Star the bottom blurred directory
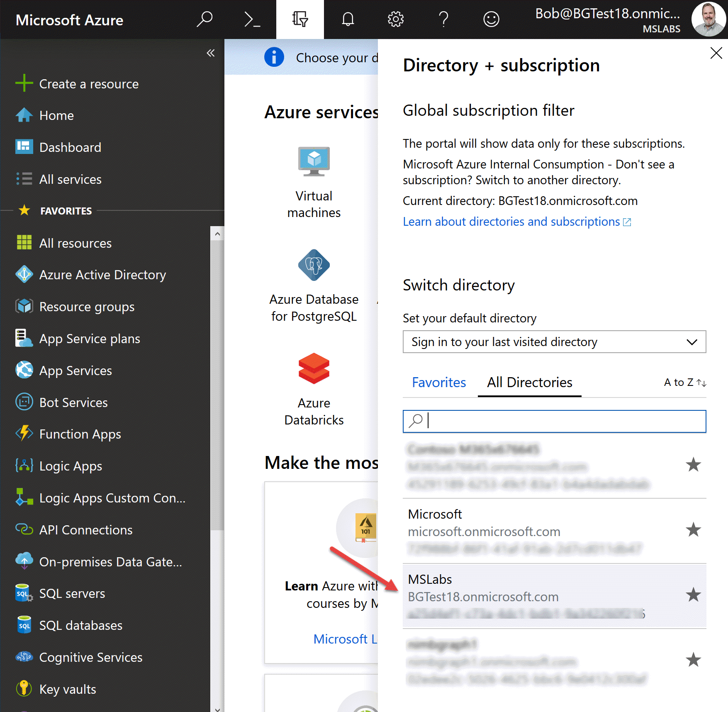 point(693,660)
